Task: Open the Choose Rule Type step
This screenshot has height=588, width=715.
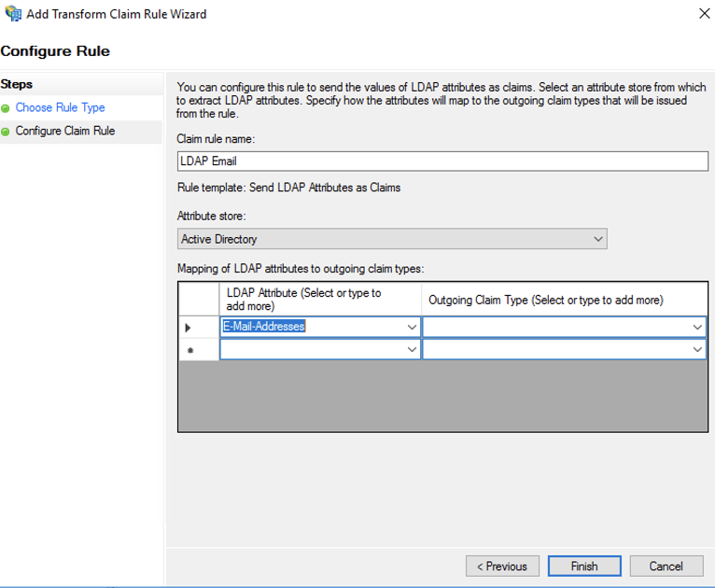Action: [x=60, y=107]
